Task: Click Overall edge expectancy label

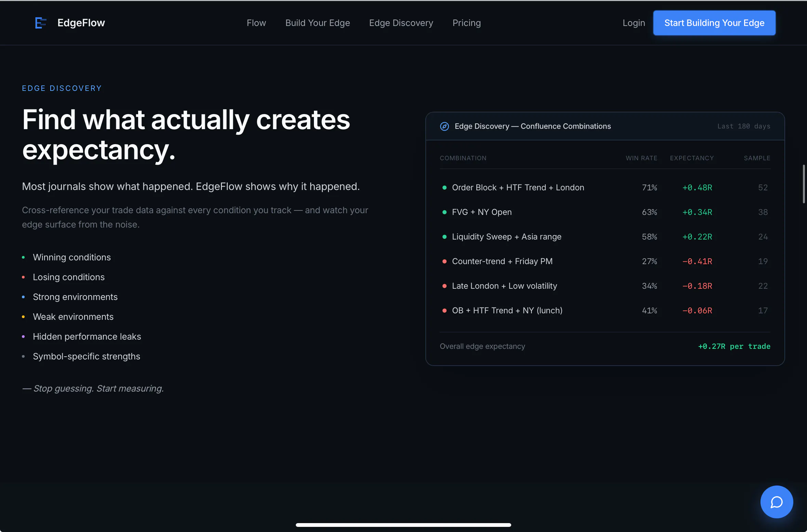Action: tap(482, 346)
